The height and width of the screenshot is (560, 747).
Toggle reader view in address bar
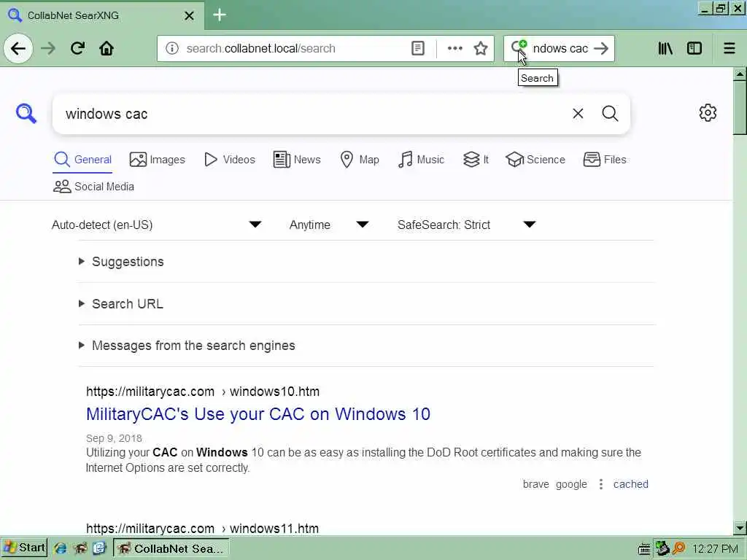pos(418,48)
